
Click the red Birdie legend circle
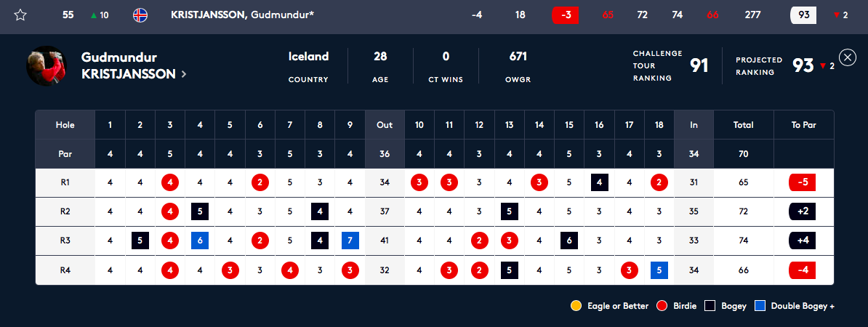point(660,305)
